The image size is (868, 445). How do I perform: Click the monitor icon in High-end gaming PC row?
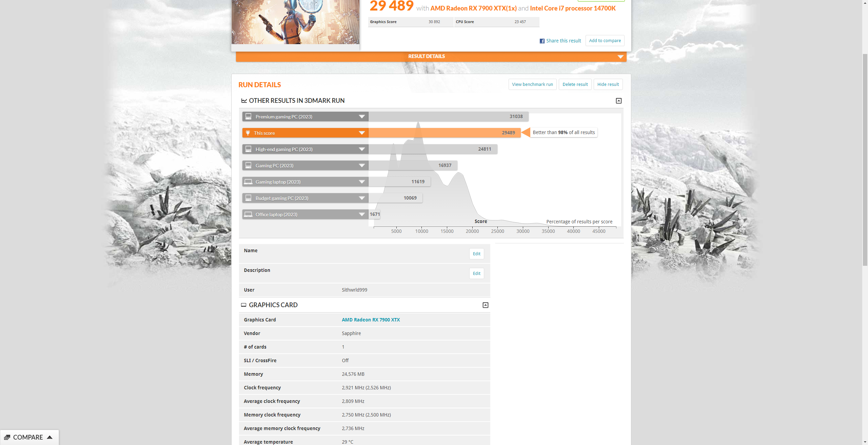(248, 149)
